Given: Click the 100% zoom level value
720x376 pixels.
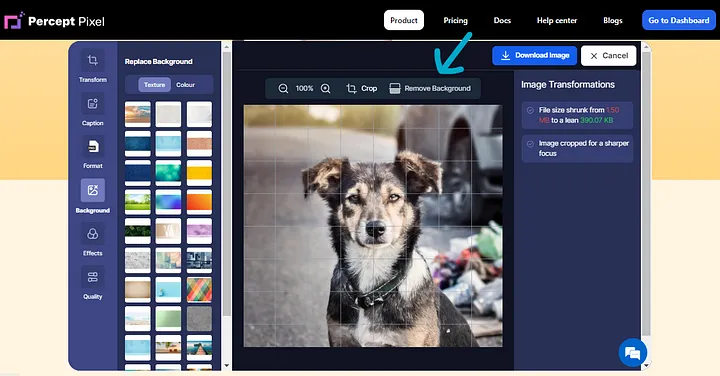Looking at the screenshot, I should 304,88.
